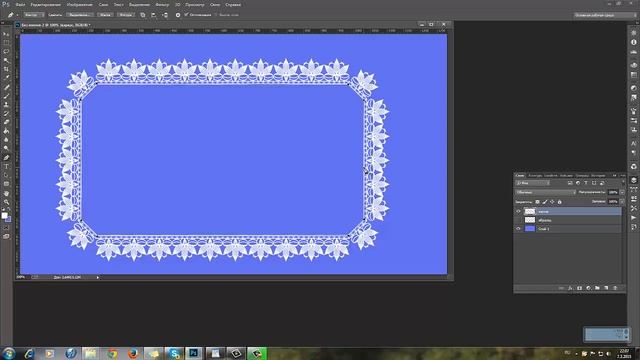
Task: Open the Файл menu
Action: [x=20, y=4]
